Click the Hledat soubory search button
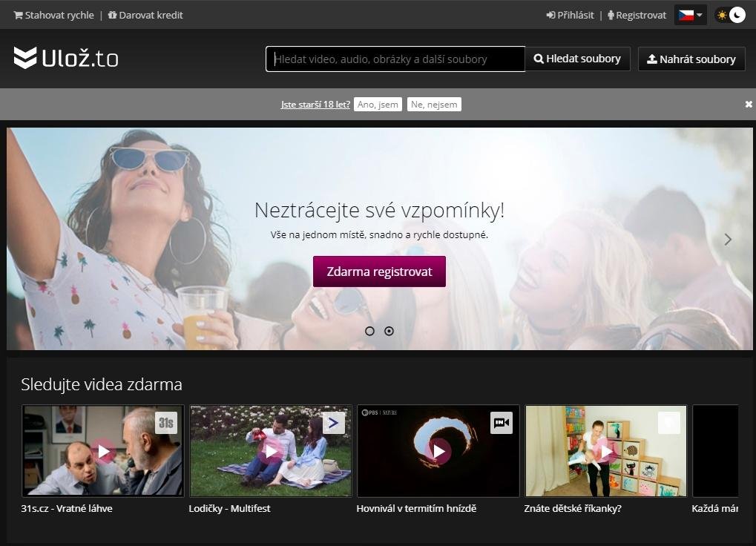This screenshot has height=546, width=756. point(577,59)
